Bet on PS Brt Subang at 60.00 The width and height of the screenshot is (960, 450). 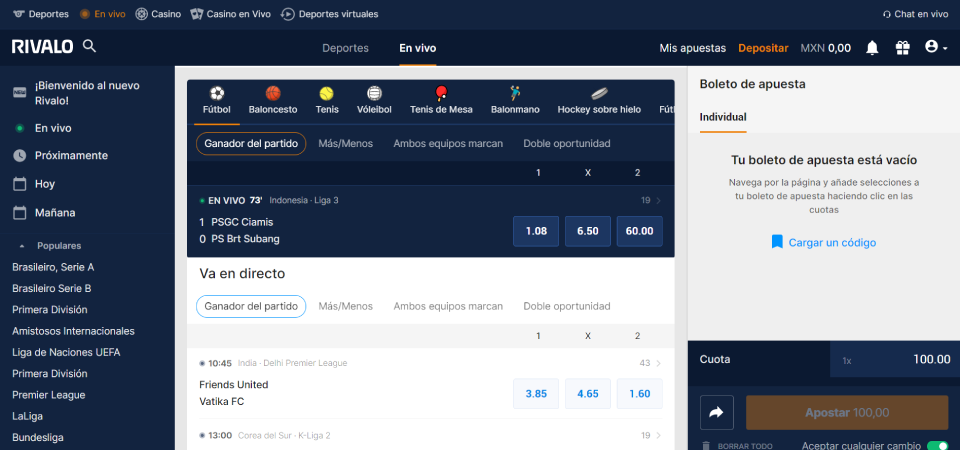pos(640,231)
